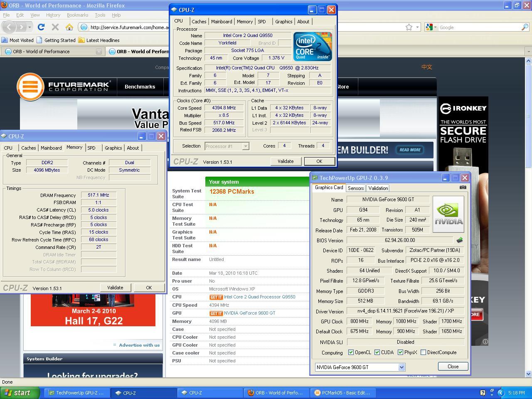Click Validate in front CPU-Z window
Screen dimensions: 532x399
[x=286, y=161]
